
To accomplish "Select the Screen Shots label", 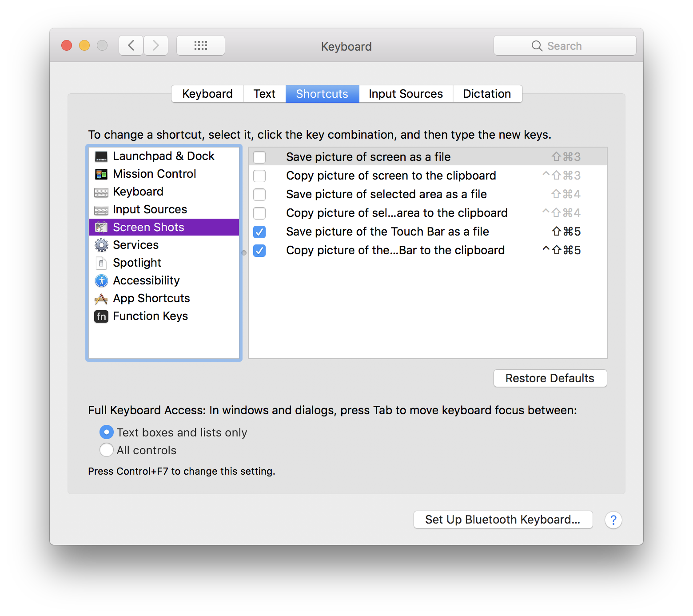I will (x=148, y=227).
